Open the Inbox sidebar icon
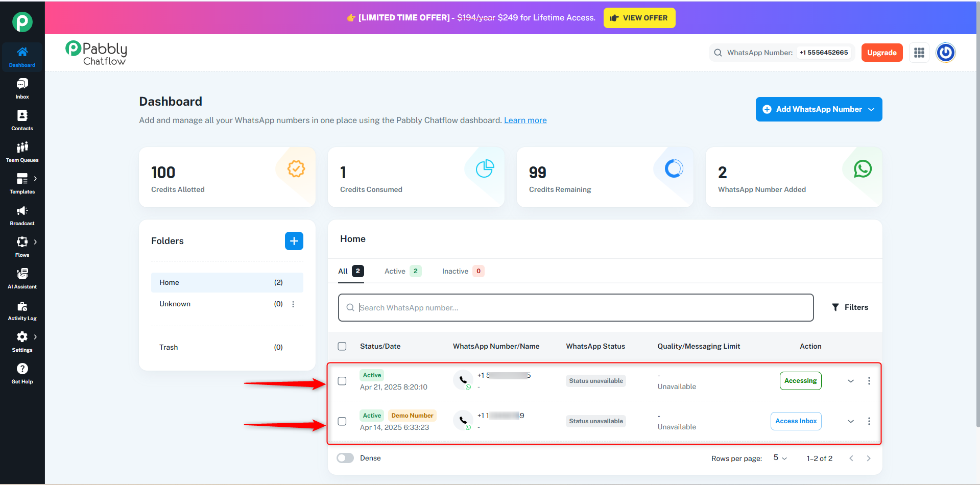This screenshot has height=485, width=980. coord(22,89)
